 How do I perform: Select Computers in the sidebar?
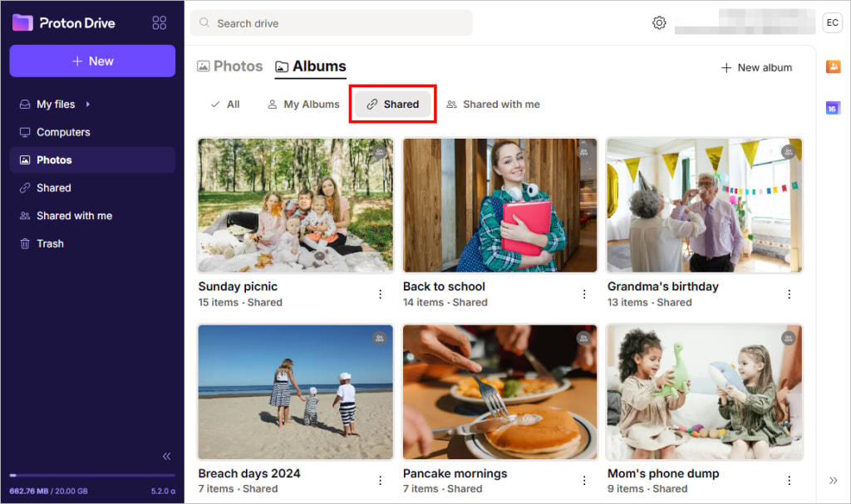click(x=64, y=131)
